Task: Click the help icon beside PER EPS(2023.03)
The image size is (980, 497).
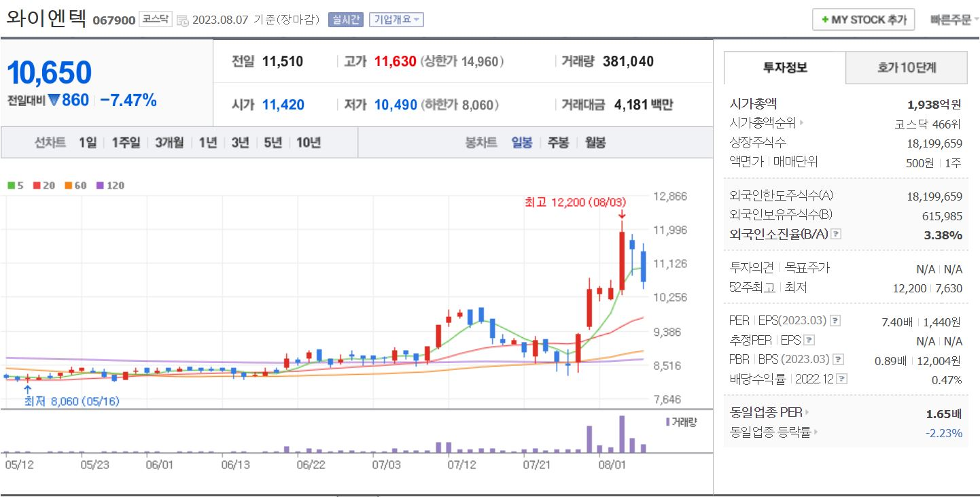Action: click(x=835, y=321)
